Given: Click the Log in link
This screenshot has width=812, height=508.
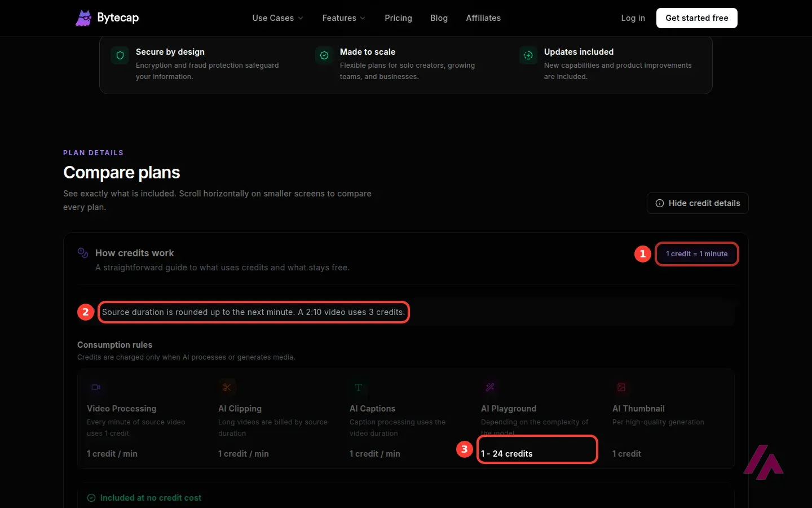Looking at the screenshot, I should (x=633, y=18).
